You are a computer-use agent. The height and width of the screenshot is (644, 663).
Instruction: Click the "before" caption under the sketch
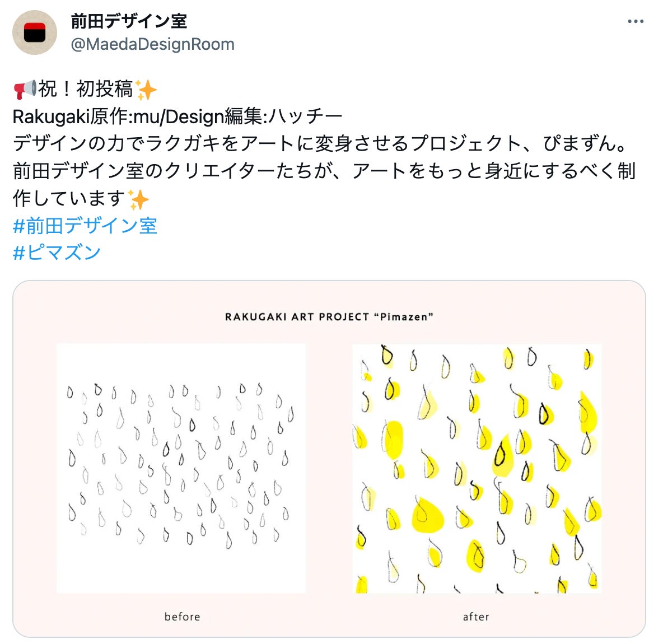point(182,617)
